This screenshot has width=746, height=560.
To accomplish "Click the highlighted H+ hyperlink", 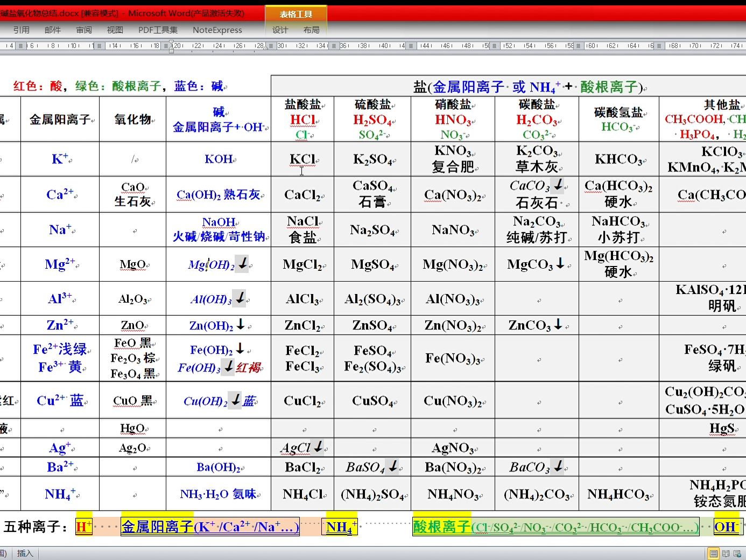I will point(83,527).
